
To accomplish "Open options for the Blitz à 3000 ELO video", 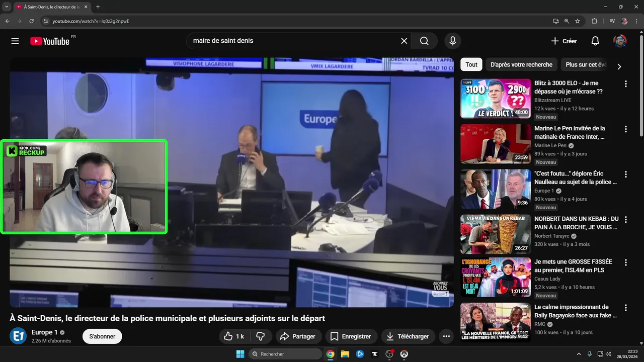I will pyautogui.click(x=626, y=84).
